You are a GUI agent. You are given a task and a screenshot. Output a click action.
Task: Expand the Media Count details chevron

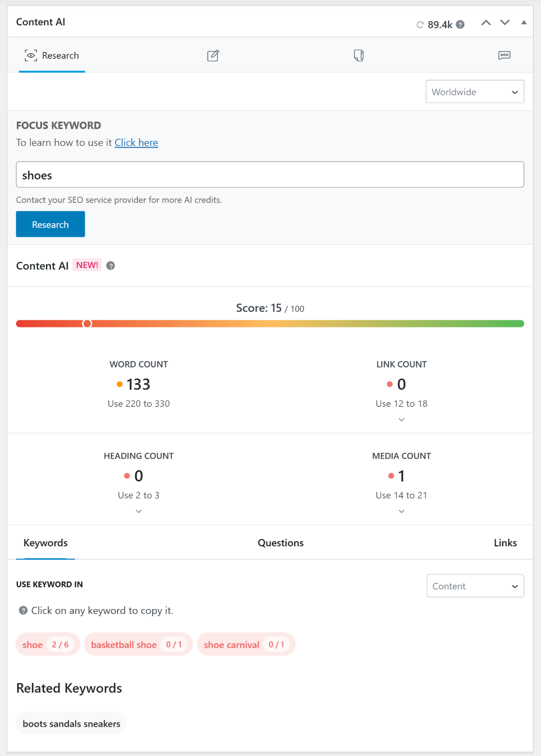401,511
